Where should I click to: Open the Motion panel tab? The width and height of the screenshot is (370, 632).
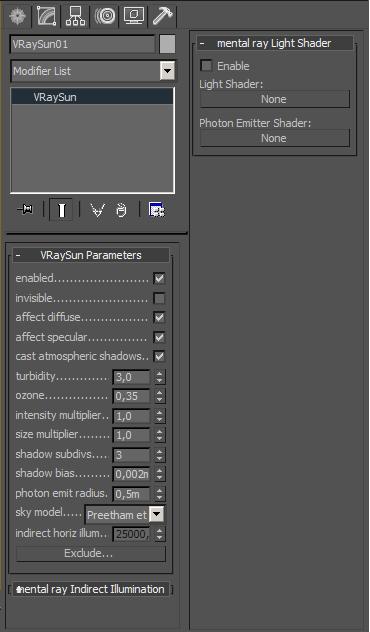point(104,17)
